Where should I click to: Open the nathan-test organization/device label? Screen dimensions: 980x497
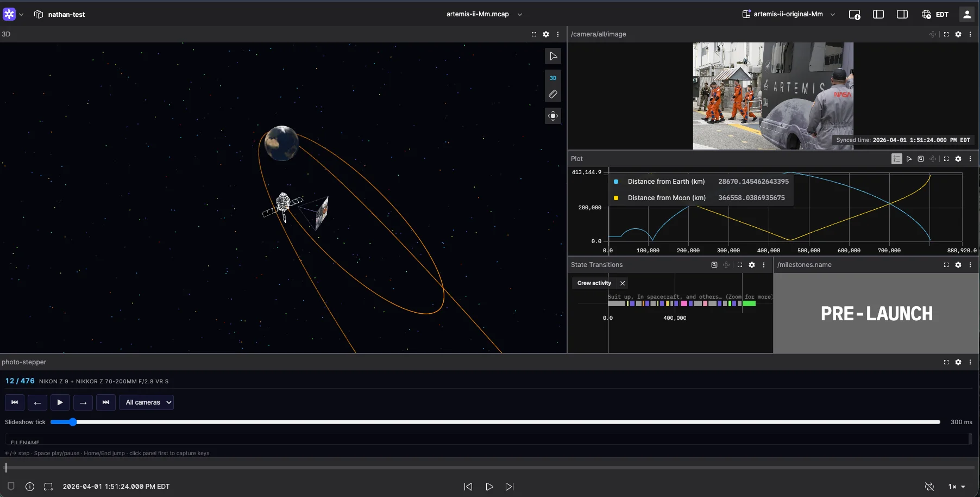(x=60, y=14)
